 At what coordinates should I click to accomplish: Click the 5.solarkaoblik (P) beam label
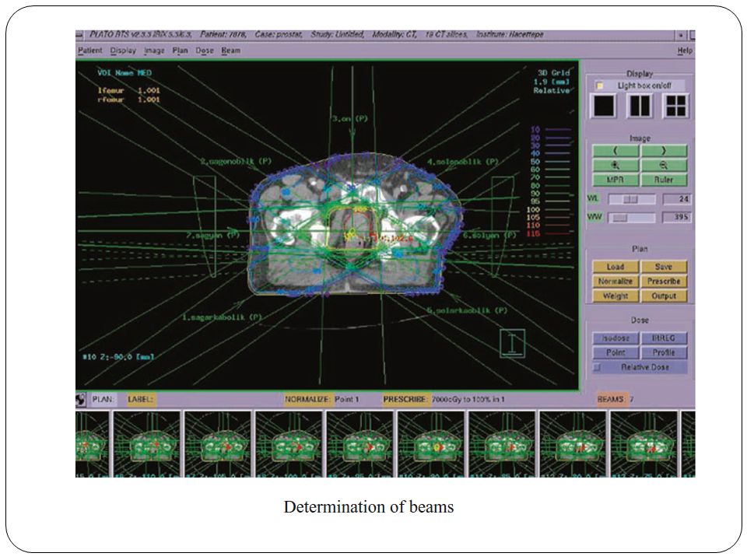467,310
